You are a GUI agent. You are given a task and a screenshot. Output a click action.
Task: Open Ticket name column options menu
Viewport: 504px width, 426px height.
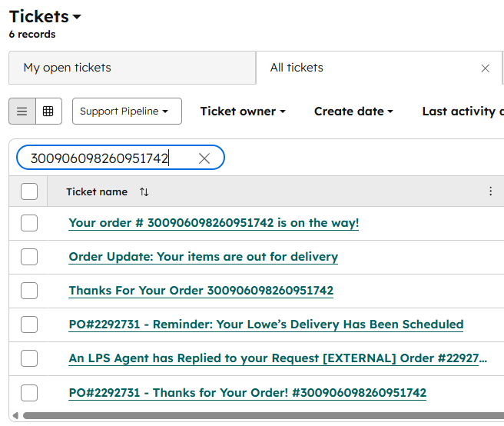490,191
